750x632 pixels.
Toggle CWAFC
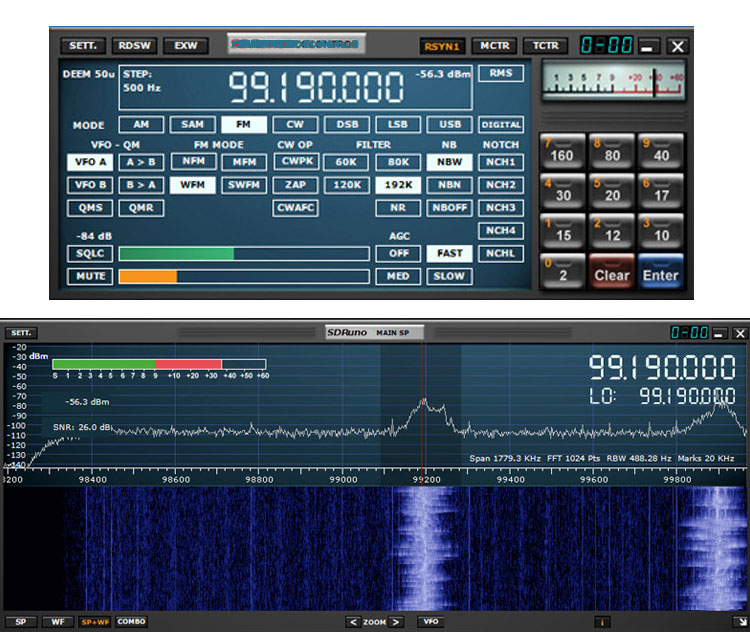[x=295, y=208]
